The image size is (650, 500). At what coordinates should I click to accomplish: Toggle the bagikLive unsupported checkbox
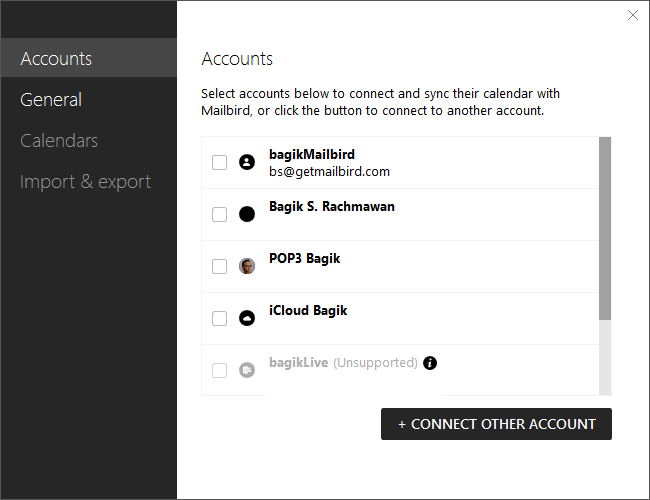click(219, 370)
